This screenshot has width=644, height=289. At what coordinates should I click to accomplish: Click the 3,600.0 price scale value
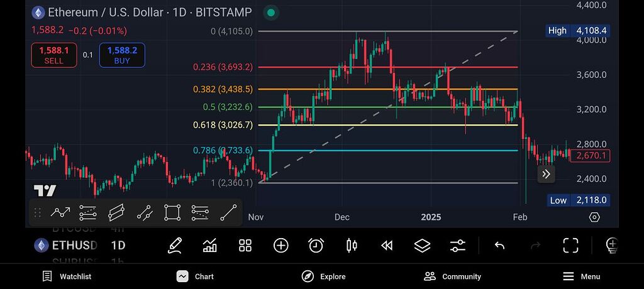pyautogui.click(x=591, y=75)
